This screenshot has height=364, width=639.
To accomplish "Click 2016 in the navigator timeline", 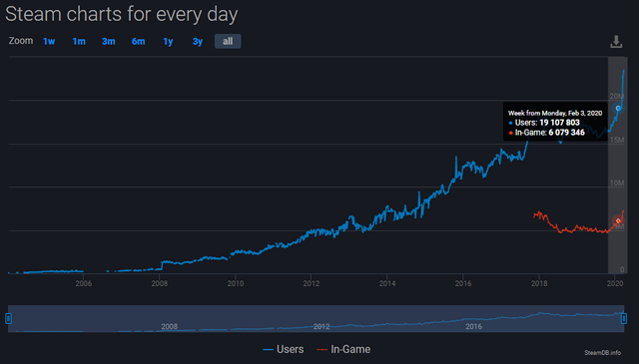I will click(473, 326).
